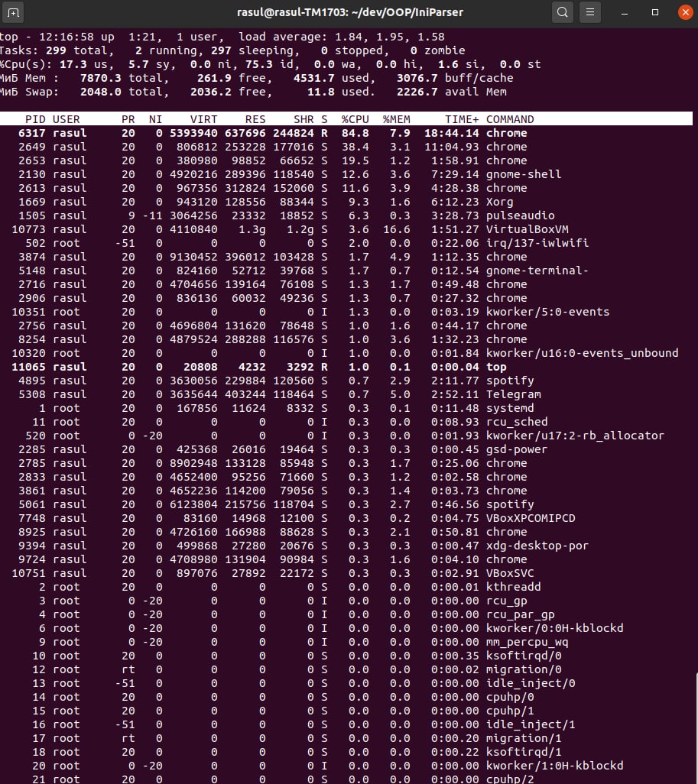Select the %CPU column header
Image resolution: width=698 pixels, height=784 pixels.
355,119
